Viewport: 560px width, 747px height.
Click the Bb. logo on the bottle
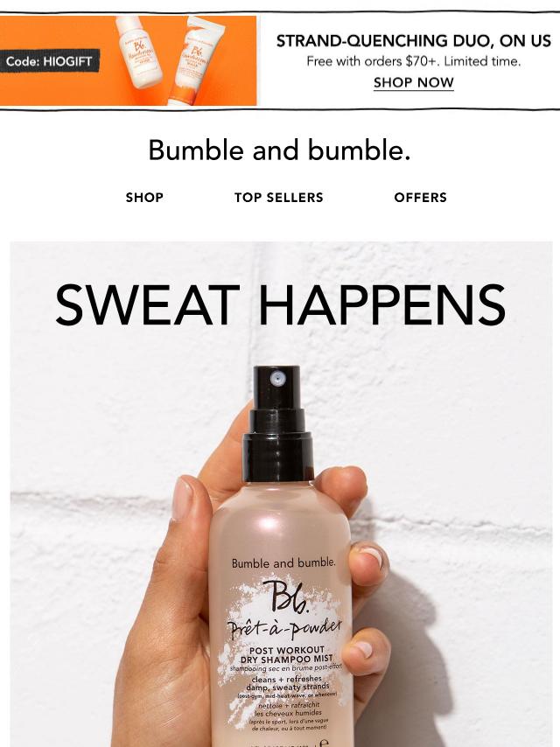point(284,596)
